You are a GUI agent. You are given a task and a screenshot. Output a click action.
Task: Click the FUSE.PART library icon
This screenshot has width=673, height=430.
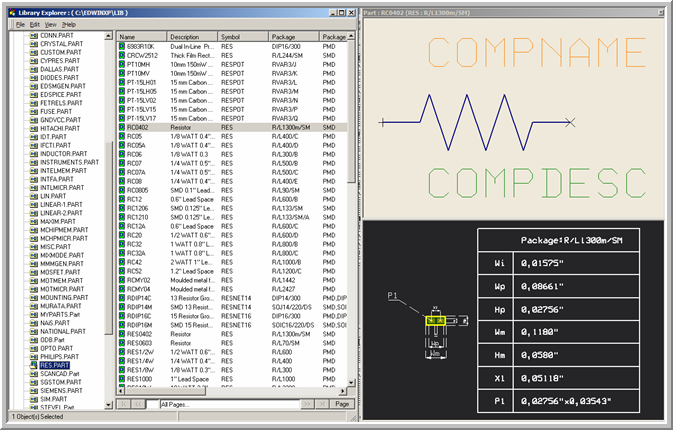(34, 112)
